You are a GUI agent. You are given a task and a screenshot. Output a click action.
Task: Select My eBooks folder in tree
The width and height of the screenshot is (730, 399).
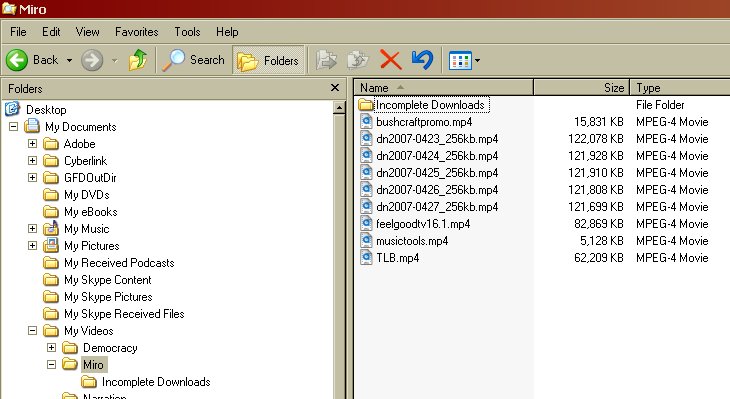90,212
